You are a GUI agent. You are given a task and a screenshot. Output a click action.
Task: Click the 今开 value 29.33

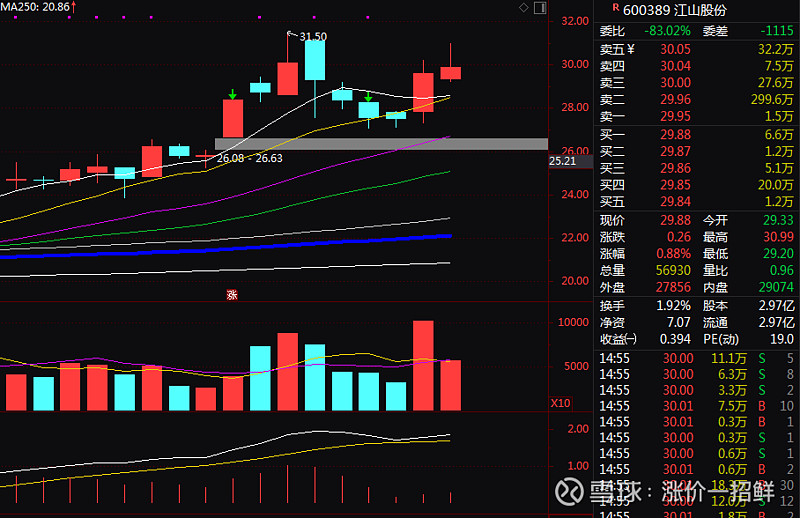[x=778, y=220]
